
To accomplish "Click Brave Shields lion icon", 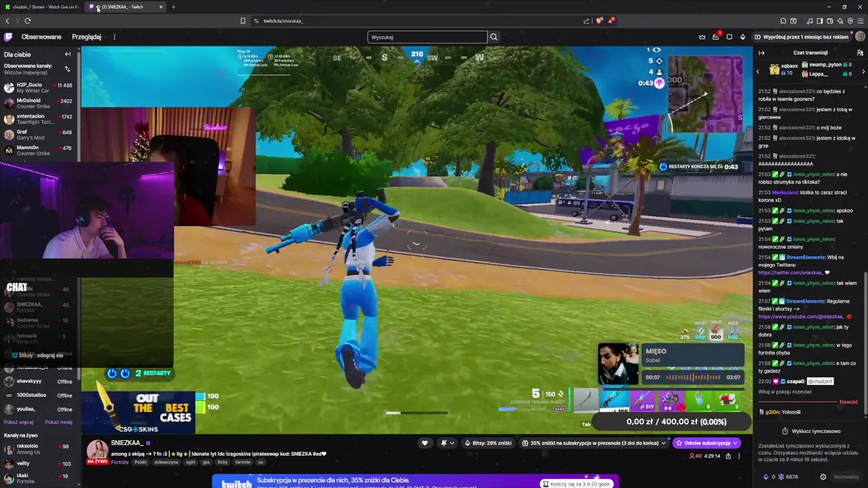I will 599,21.
